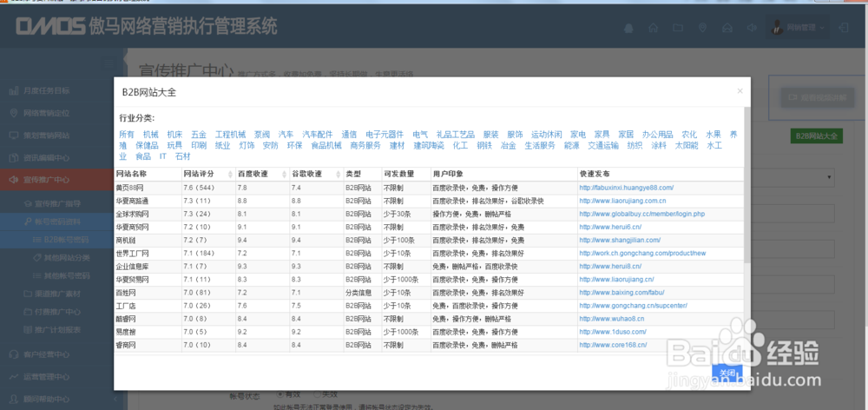868x410 pixels.
Task: Filter by the 所有 industry category
Action: (127, 135)
